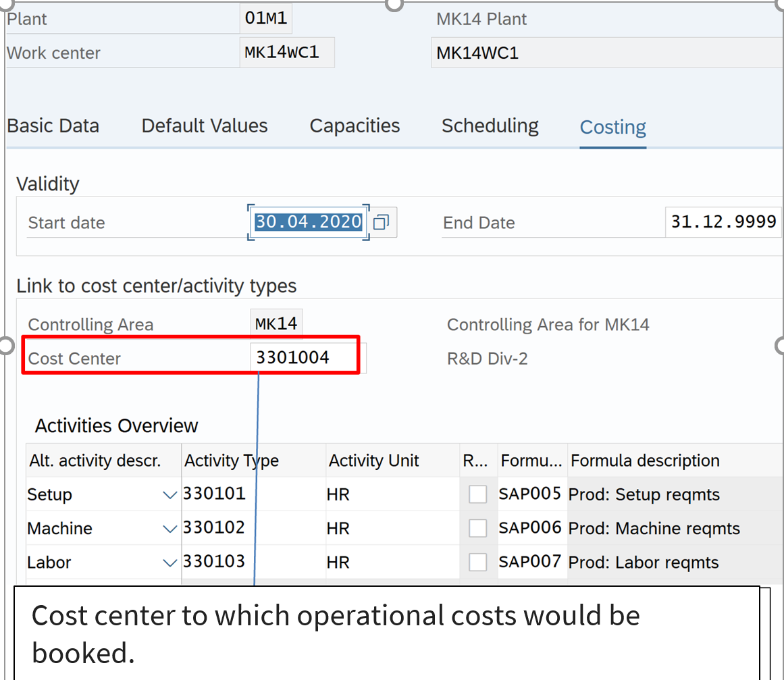Open the Machine activity description dropdown

point(170,529)
